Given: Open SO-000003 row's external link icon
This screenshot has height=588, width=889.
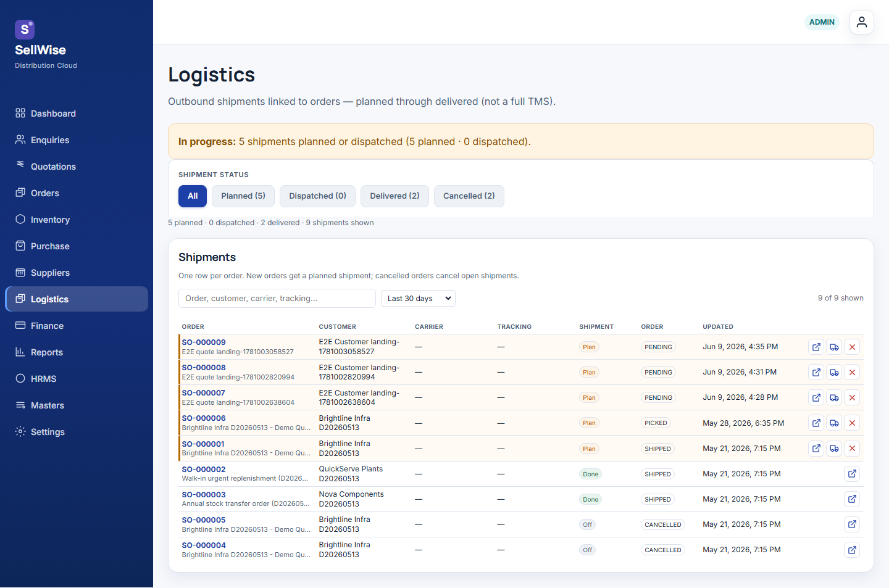Looking at the screenshot, I should 852,499.
